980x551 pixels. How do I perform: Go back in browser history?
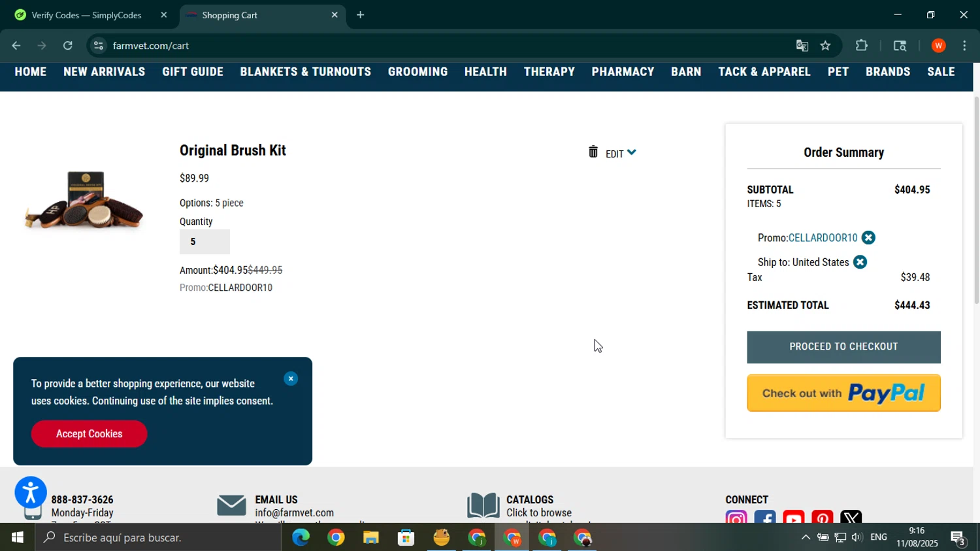pyautogui.click(x=16, y=46)
